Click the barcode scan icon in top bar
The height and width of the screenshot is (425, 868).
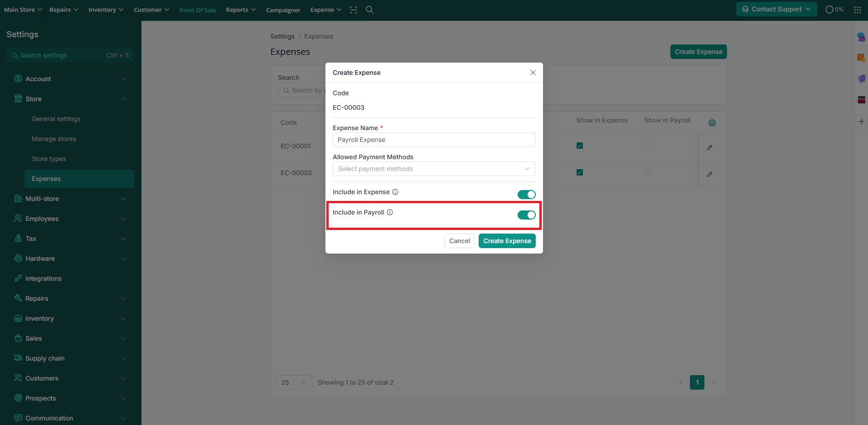point(354,10)
